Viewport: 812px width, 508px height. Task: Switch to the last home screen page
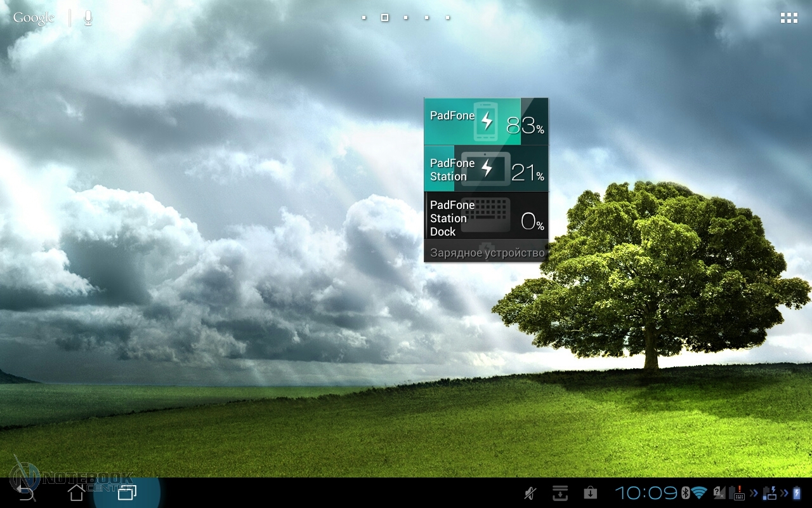click(447, 18)
